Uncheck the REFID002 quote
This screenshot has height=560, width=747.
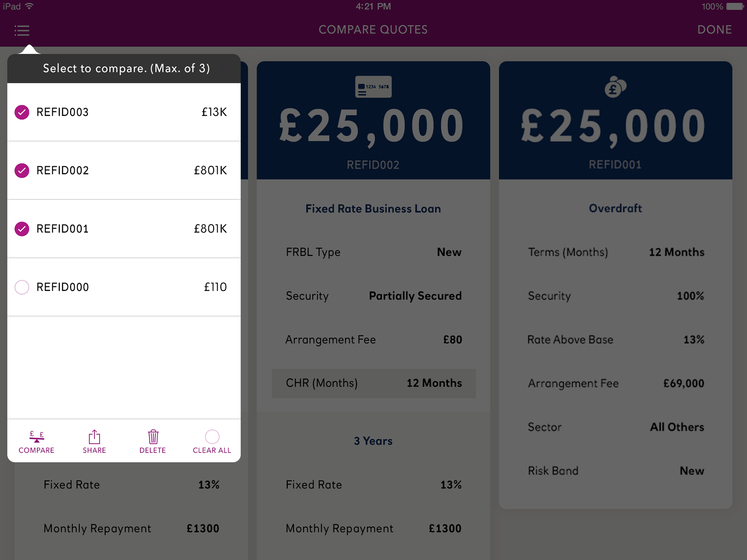click(22, 170)
